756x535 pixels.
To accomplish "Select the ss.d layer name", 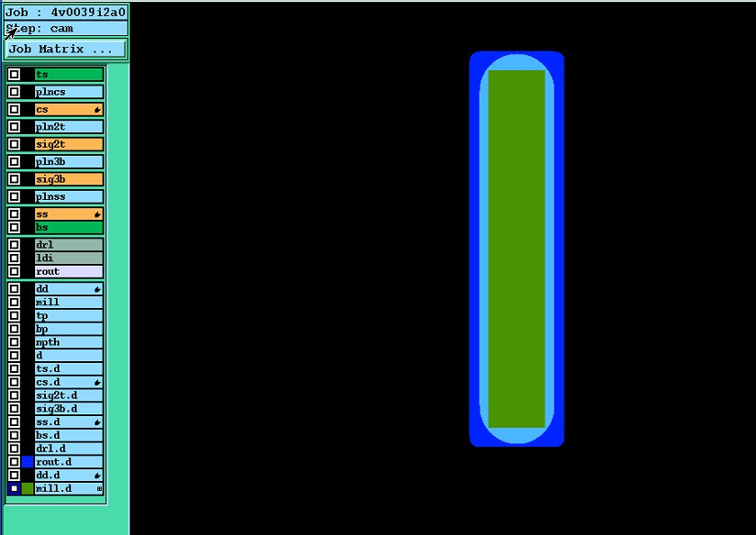I will coord(69,422).
